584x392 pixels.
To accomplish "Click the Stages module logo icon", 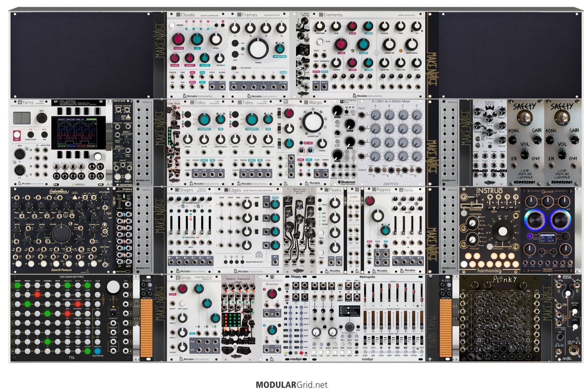I will pyautogui.click(x=177, y=190).
